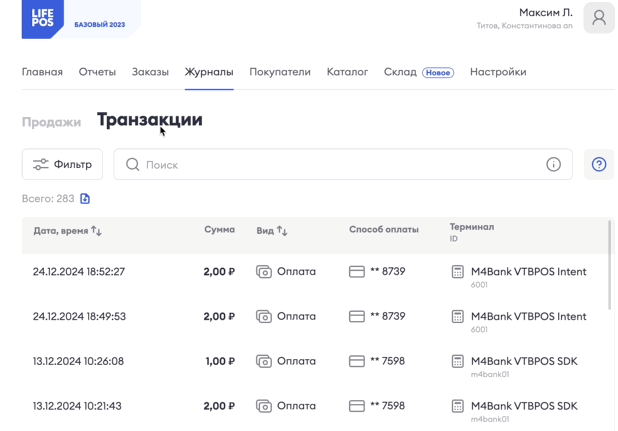Click the Всего: 283 total count

48,199
